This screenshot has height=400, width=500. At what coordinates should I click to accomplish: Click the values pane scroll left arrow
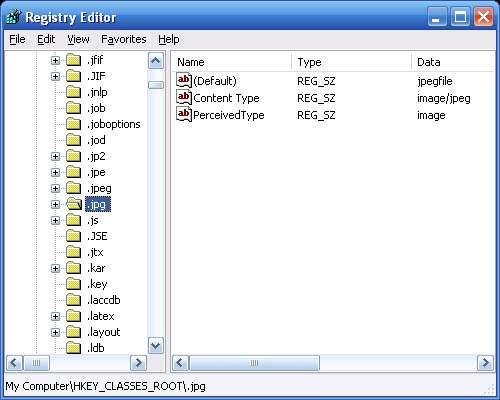pyautogui.click(x=180, y=363)
